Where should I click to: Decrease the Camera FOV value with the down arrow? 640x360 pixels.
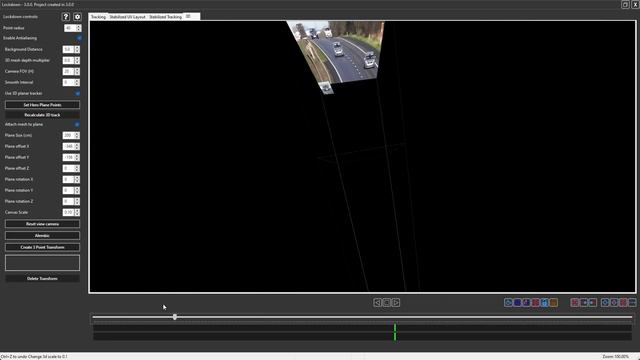pyautogui.click(x=77, y=73)
